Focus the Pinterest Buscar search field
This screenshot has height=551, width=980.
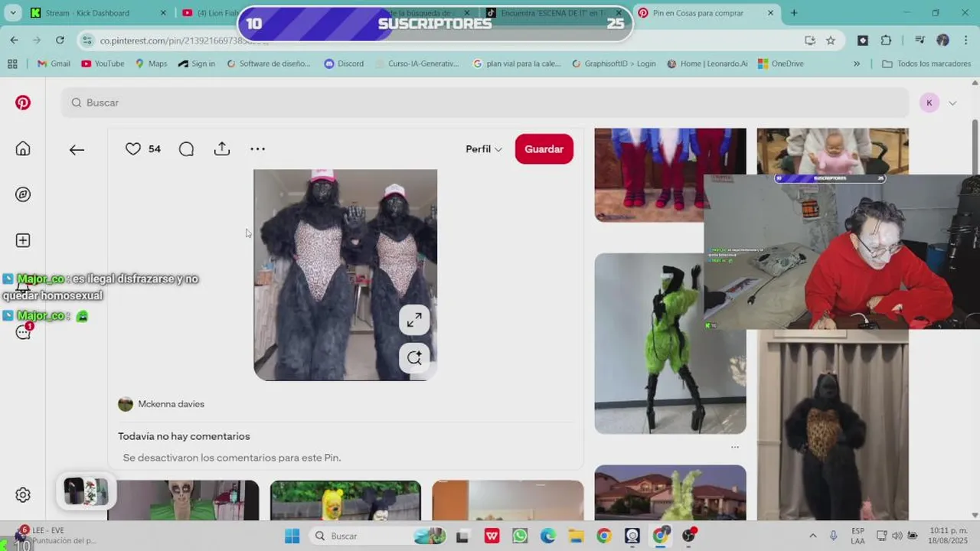coord(485,103)
